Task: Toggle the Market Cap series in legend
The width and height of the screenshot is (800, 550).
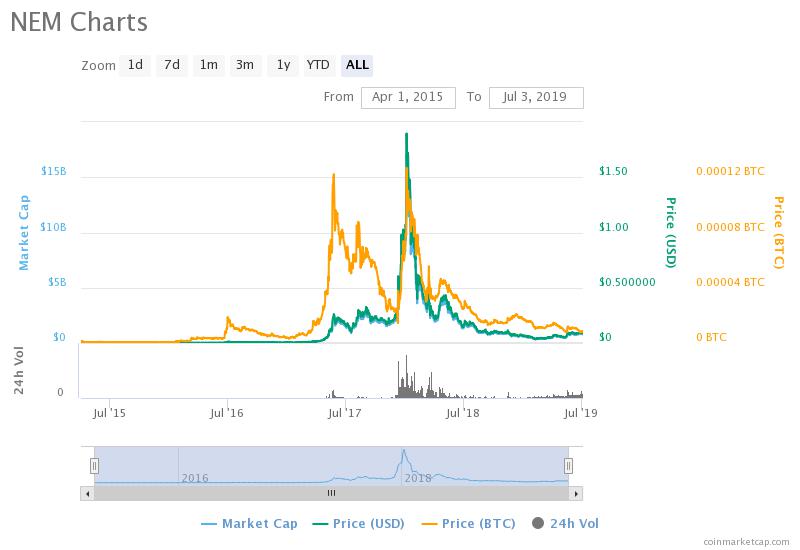Action: (249, 523)
